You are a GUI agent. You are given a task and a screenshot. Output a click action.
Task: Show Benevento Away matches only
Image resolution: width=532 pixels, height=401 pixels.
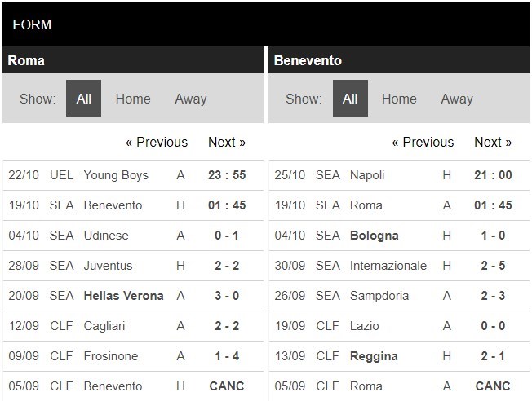pos(457,99)
